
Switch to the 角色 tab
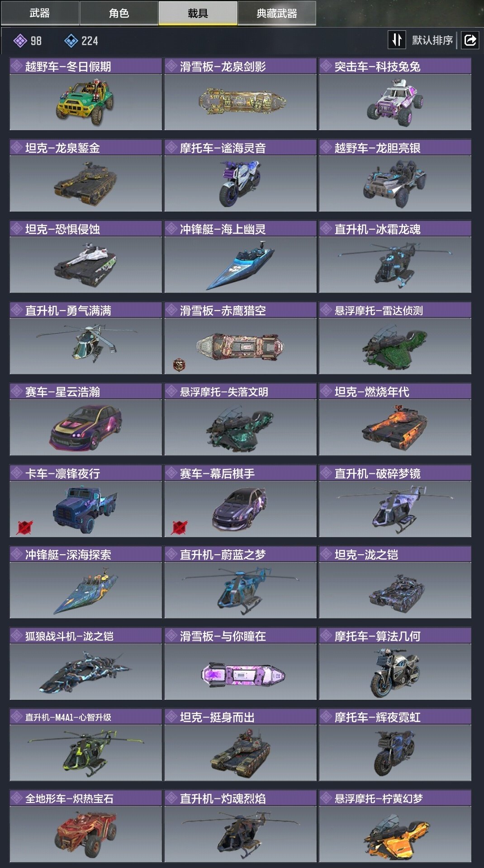[x=119, y=13]
